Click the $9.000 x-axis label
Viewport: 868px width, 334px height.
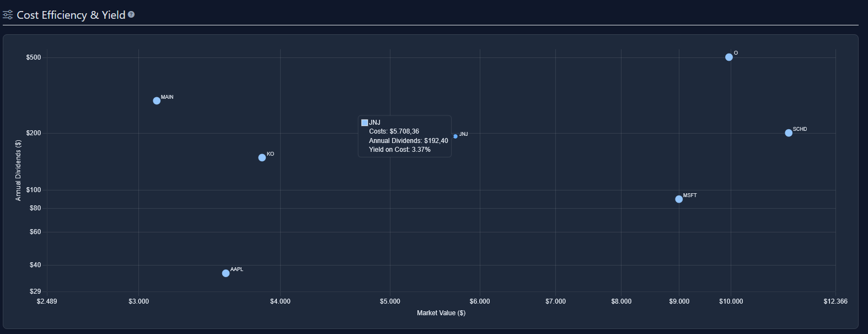coord(679,301)
